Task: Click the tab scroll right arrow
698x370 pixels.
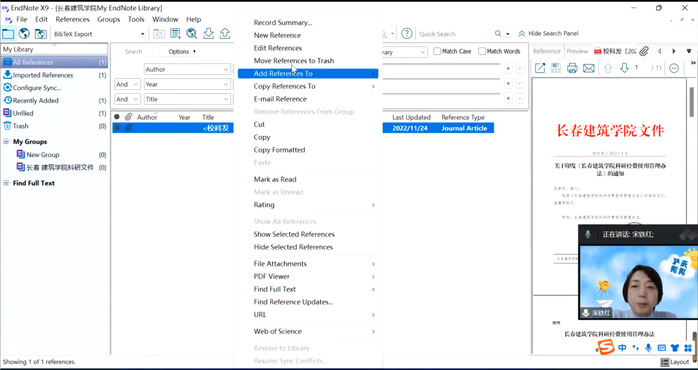Action: (x=674, y=51)
